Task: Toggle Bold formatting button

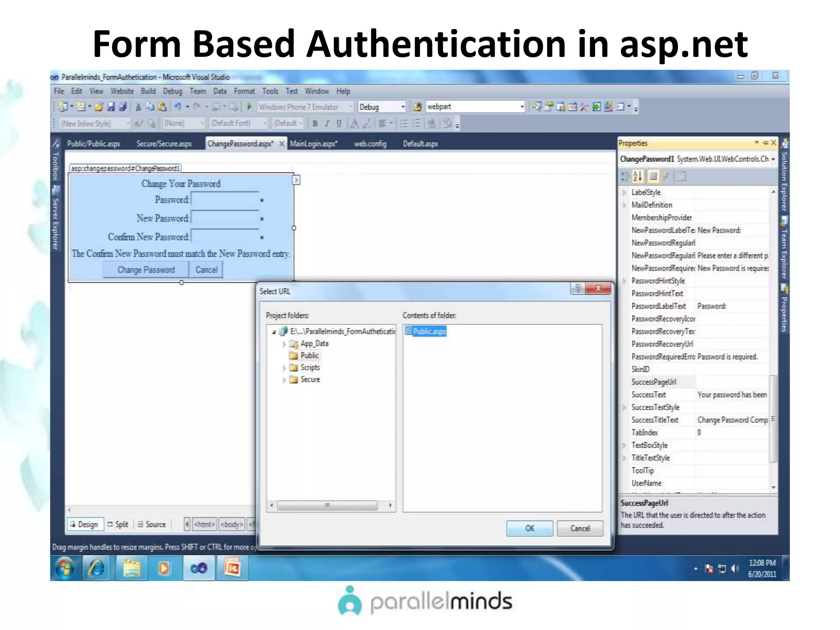Action: pyautogui.click(x=315, y=123)
